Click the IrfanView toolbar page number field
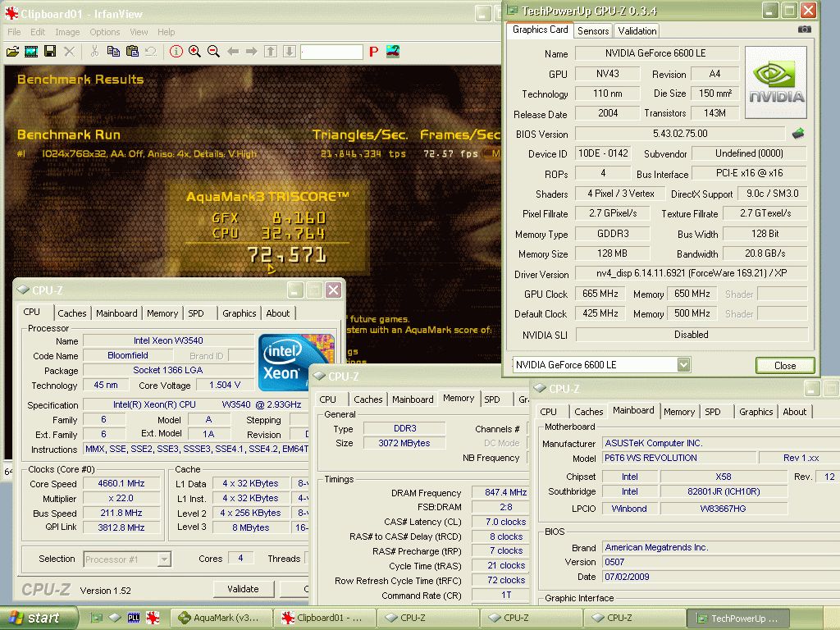 331,52
